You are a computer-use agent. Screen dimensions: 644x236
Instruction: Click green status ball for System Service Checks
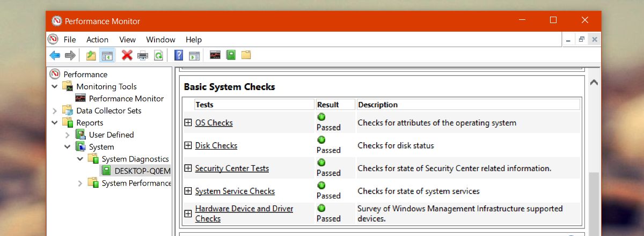click(321, 186)
